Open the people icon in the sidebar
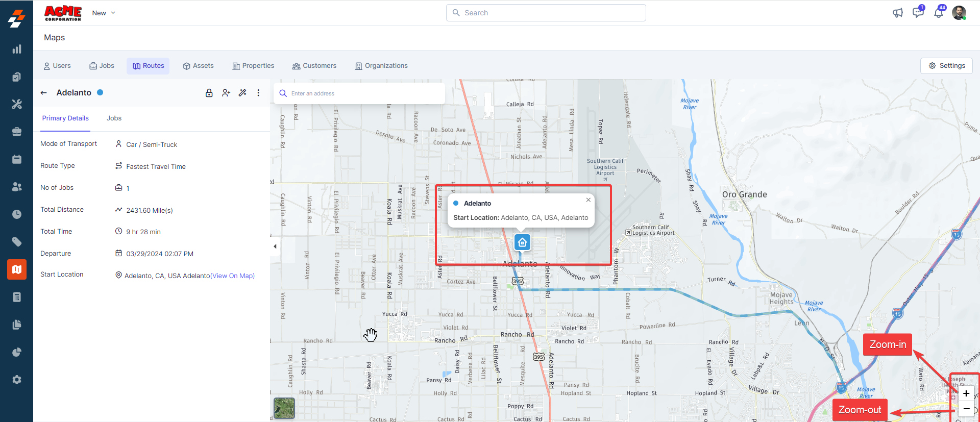980x422 pixels. point(17,187)
